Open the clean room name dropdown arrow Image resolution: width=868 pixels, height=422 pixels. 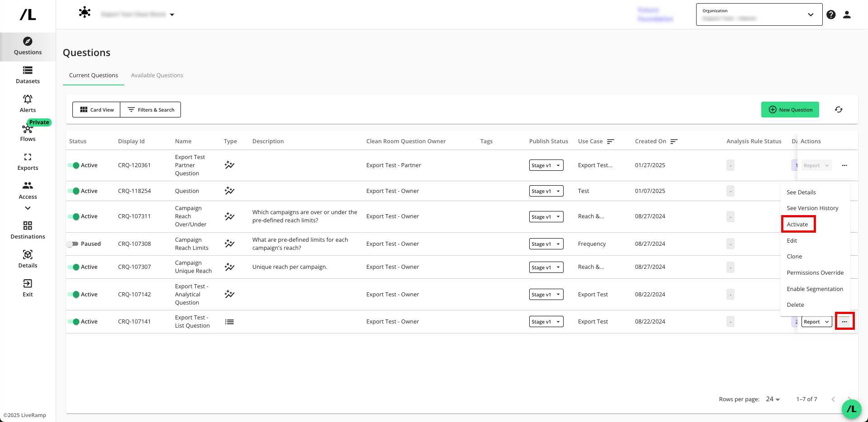(172, 15)
